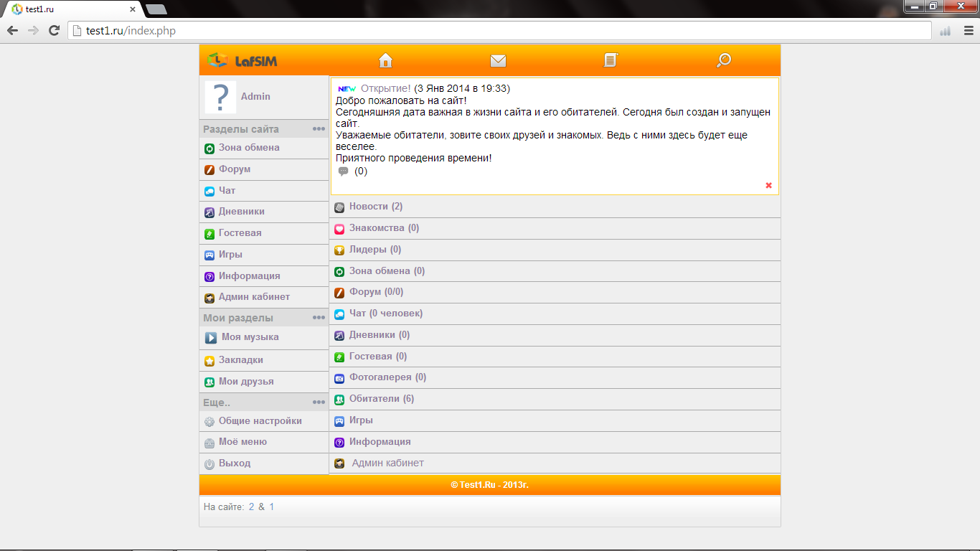Image resolution: width=980 pixels, height=551 pixels.
Task: Open the Chrome menu hamburger button
Action: tap(968, 31)
